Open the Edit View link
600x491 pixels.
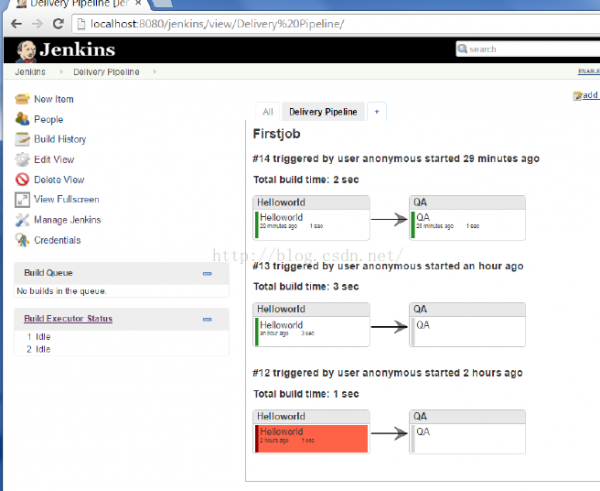[x=54, y=160]
